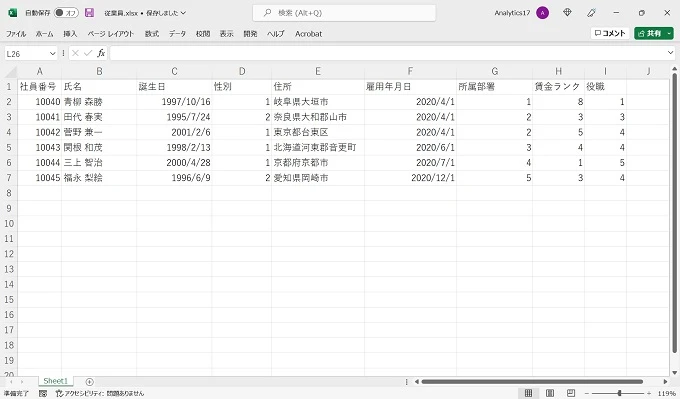
Task: Open the ホーム ribbon tab
Action: [44, 33]
